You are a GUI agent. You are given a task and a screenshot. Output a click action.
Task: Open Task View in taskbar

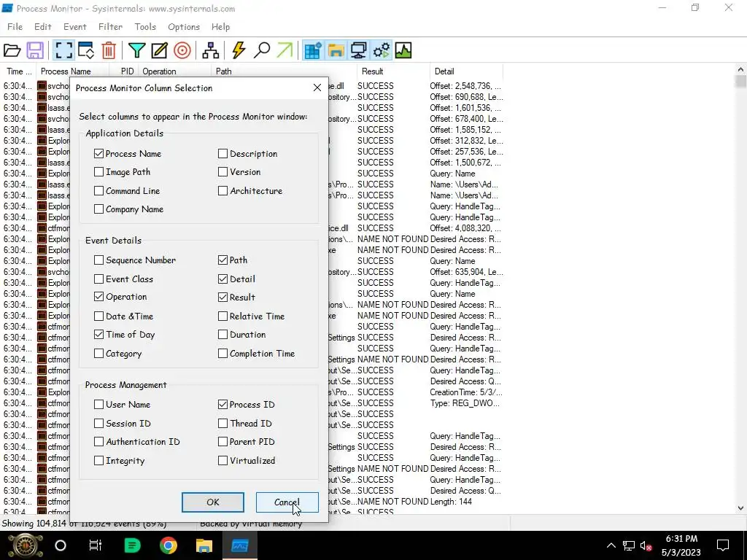coord(96,545)
